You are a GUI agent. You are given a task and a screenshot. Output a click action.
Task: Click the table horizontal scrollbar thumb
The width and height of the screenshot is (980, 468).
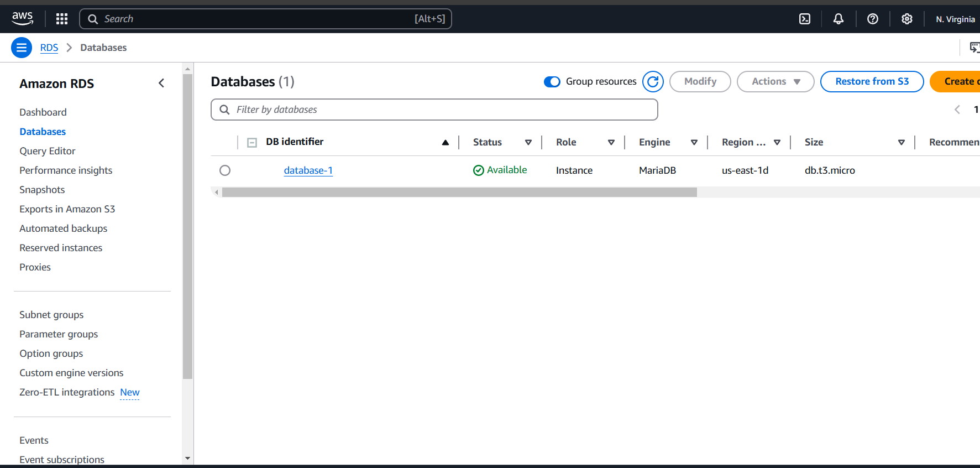pos(459,192)
